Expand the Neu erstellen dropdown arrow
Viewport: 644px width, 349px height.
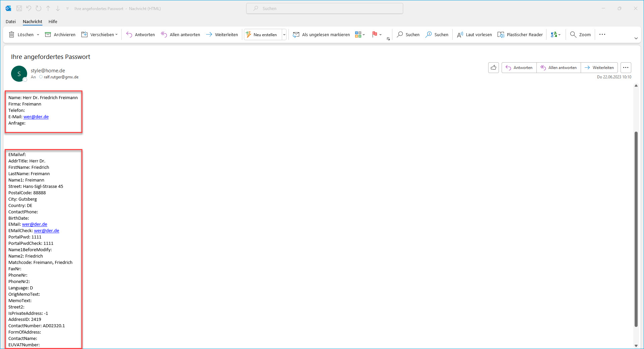click(x=284, y=34)
